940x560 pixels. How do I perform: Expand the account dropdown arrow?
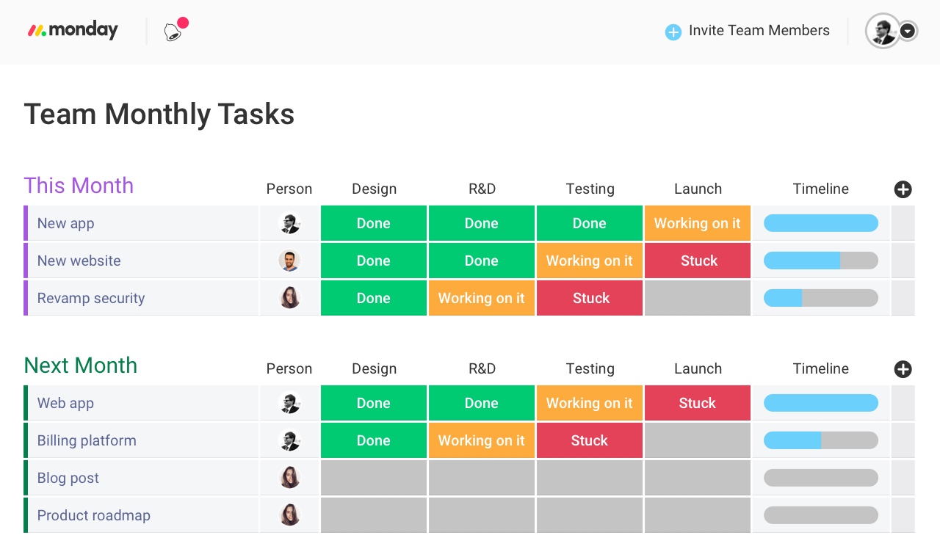[x=908, y=31]
